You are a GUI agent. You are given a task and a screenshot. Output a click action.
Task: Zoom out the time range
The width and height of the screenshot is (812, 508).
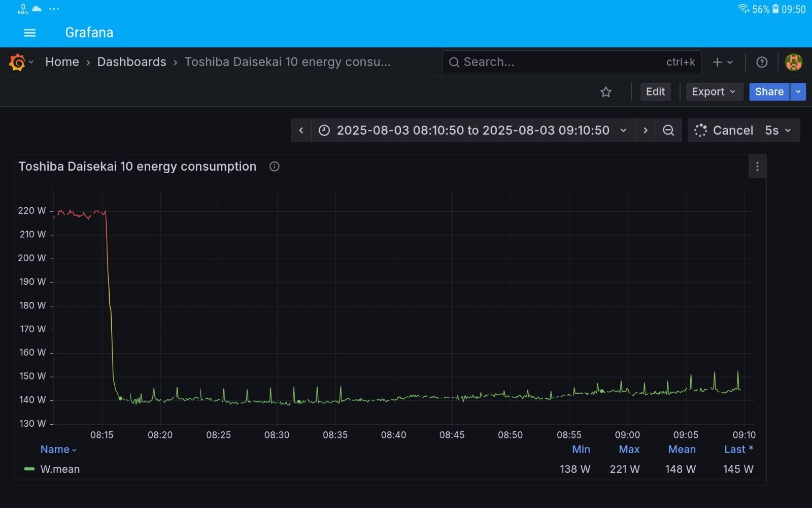(x=668, y=131)
